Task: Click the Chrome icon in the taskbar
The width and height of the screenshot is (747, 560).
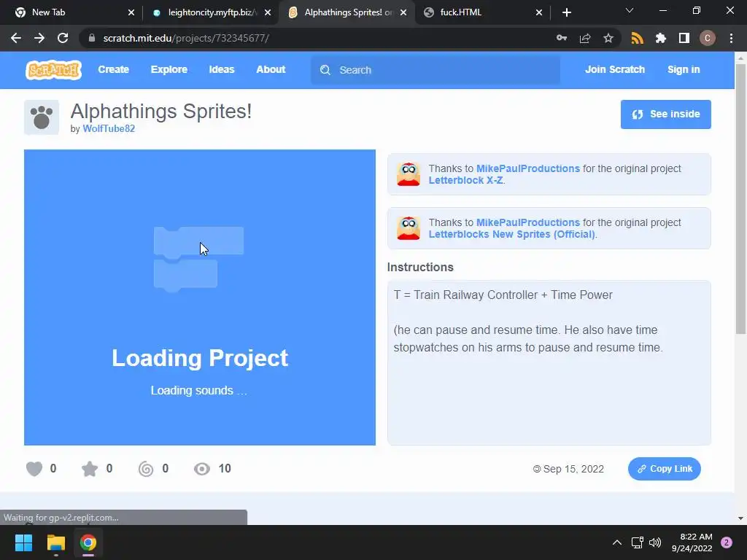Action: click(x=88, y=542)
